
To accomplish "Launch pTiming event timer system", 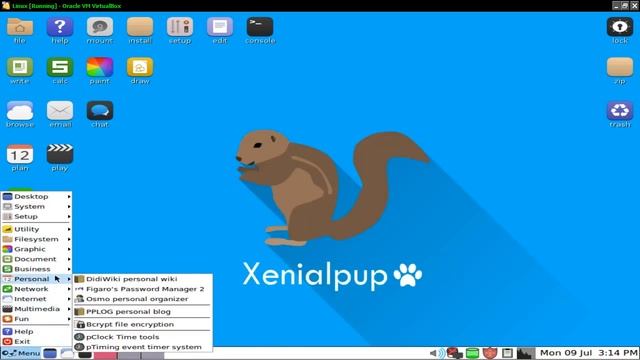I will click(x=143, y=347).
